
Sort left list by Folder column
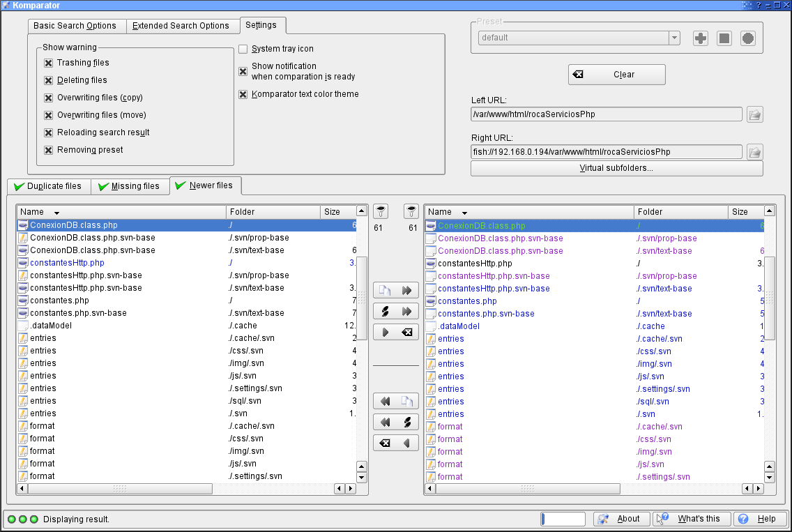coord(273,212)
